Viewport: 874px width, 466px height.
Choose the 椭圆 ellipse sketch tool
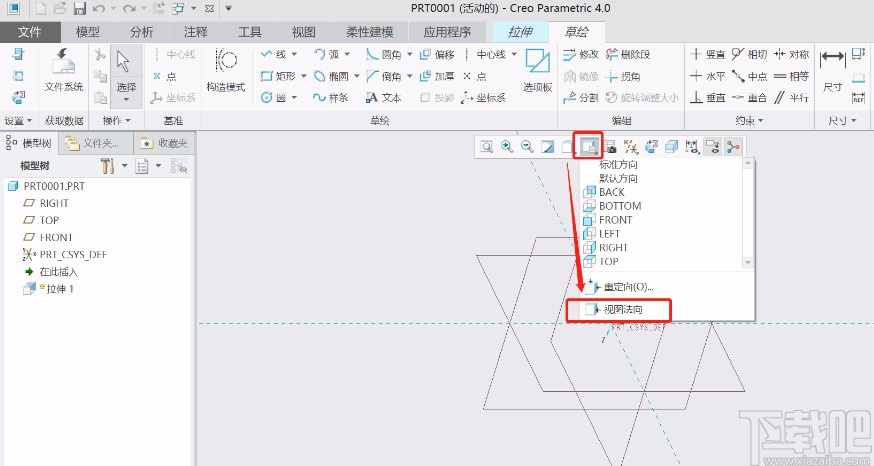332,76
